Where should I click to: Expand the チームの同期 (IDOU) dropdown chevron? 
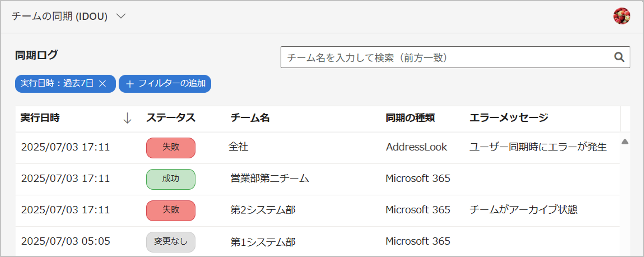click(x=121, y=16)
